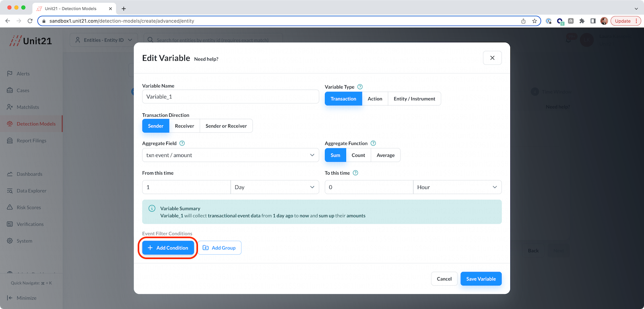Image resolution: width=644 pixels, height=309 pixels.
Task: Click the Minimize sidebar arrow icon
Action: [10, 298]
